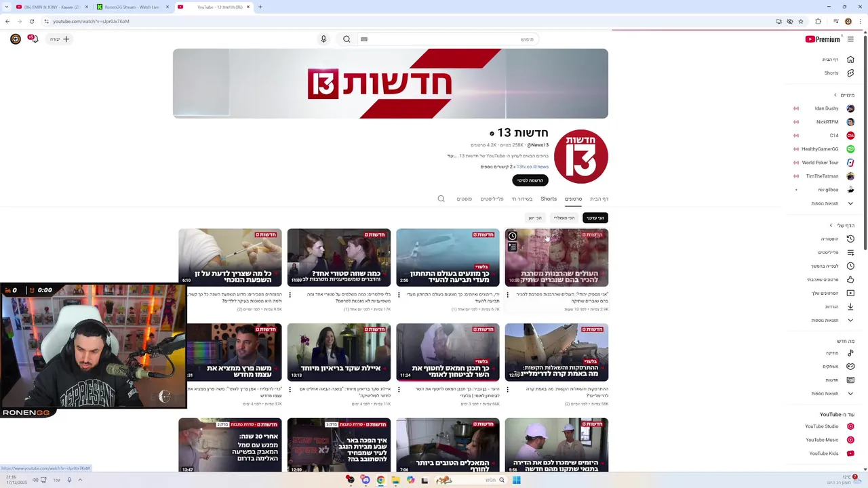The width and height of the screenshot is (868, 488).
Task: Open YouTube Studio
Action: pos(829,426)
